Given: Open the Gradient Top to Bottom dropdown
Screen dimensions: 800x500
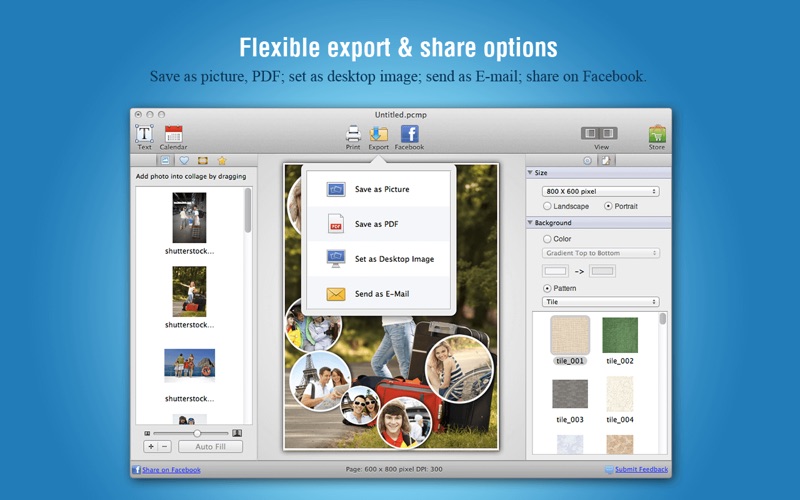Looking at the screenshot, I should tap(601, 253).
